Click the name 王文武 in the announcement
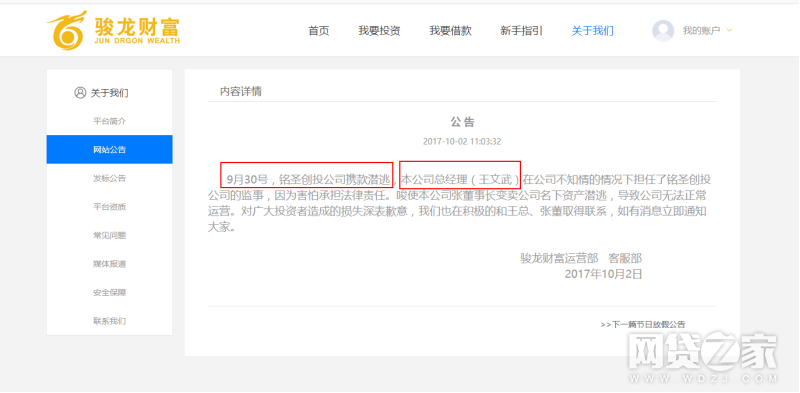 click(x=495, y=179)
